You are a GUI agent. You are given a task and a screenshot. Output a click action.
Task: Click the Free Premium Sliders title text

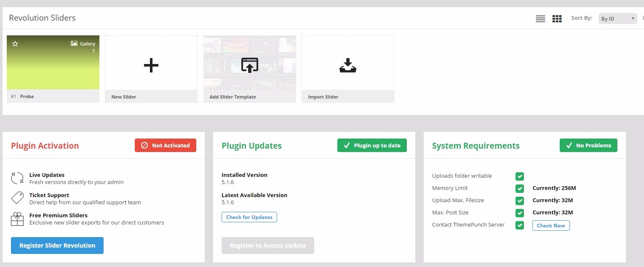(x=59, y=215)
